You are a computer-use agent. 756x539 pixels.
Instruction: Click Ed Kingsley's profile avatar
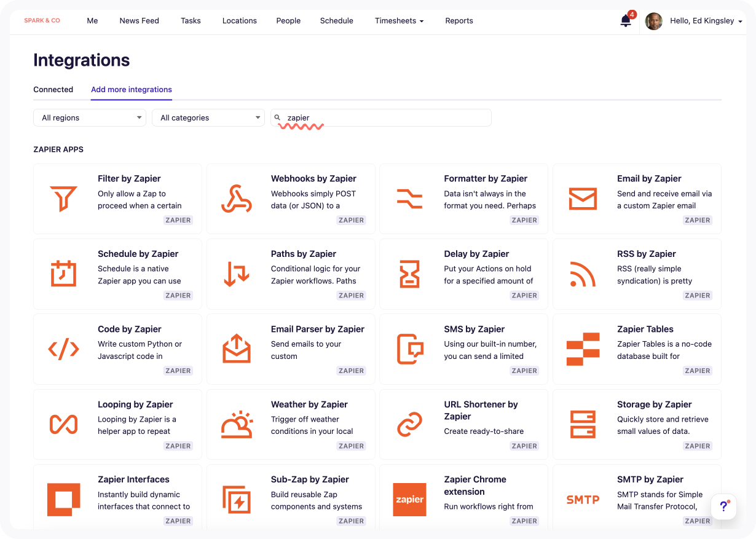(x=653, y=21)
